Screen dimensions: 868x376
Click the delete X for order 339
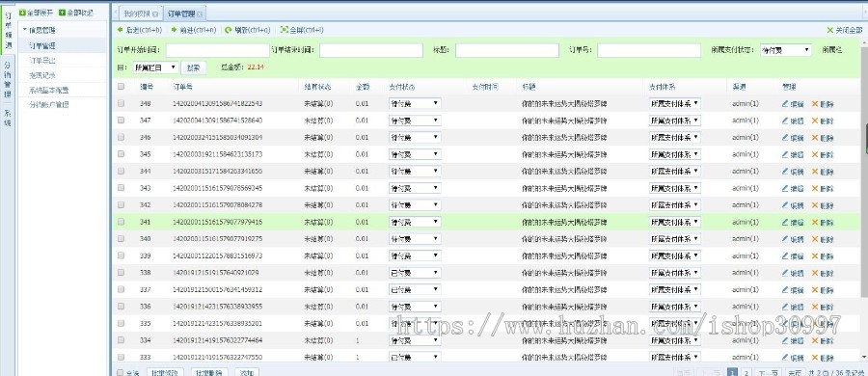(x=814, y=255)
